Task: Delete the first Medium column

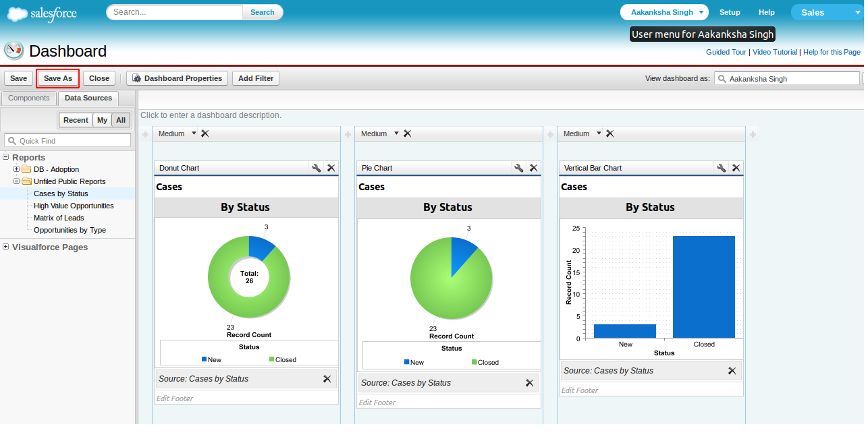Action: point(205,133)
